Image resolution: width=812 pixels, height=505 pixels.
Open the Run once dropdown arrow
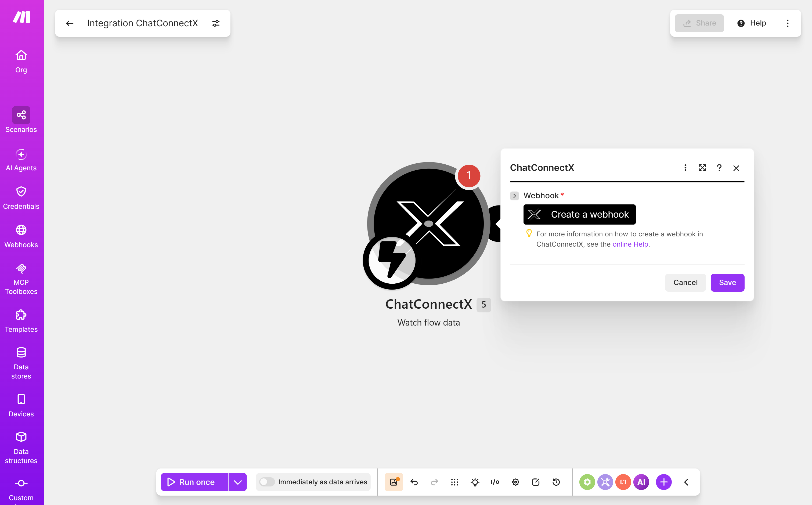(x=238, y=482)
